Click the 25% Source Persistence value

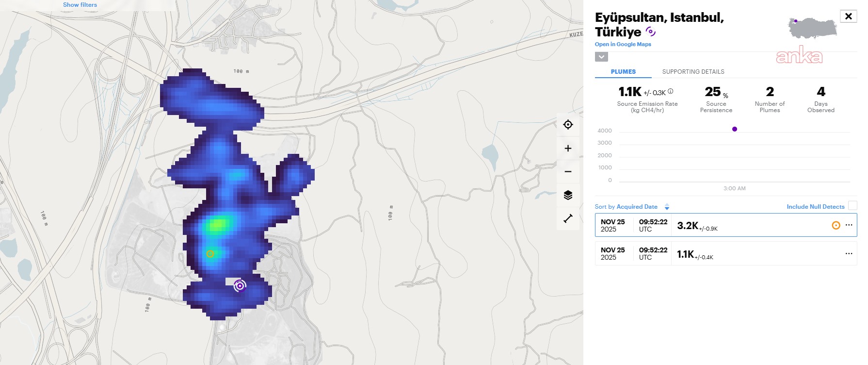click(716, 92)
